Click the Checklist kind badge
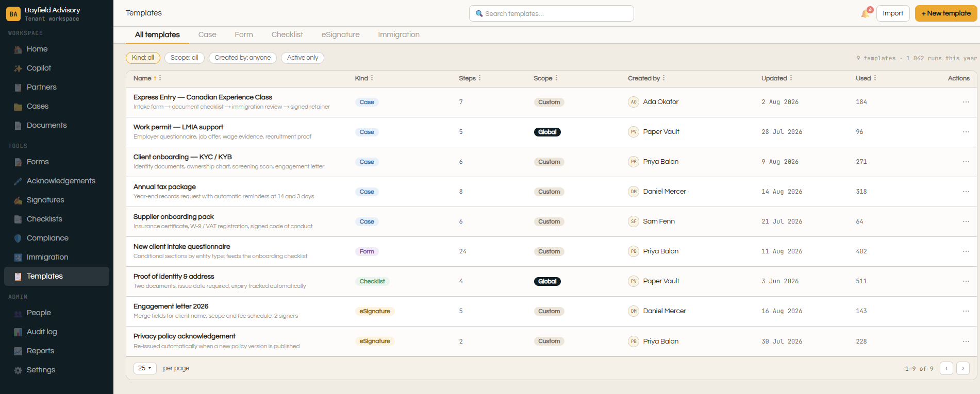 point(372,281)
